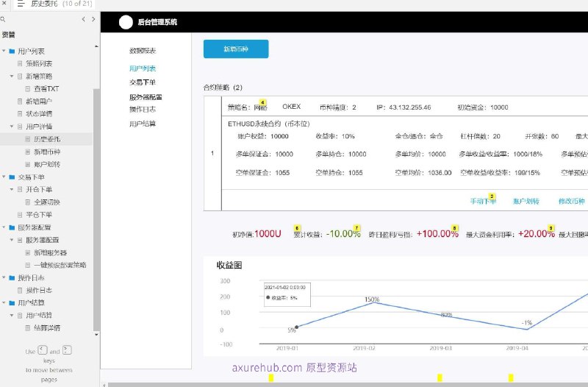This screenshot has height=387, width=588.
Task: Select 用户列表 in the admin menu
Action: [143, 68]
